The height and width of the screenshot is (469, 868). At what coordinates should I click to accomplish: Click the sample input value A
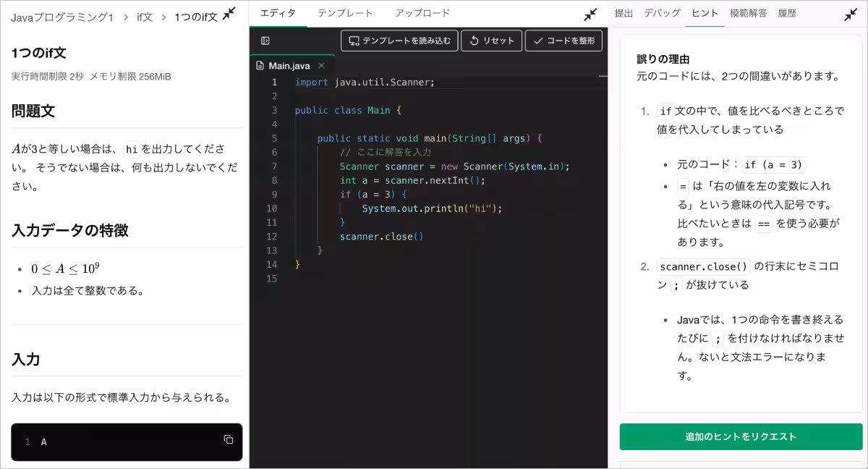click(43, 441)
